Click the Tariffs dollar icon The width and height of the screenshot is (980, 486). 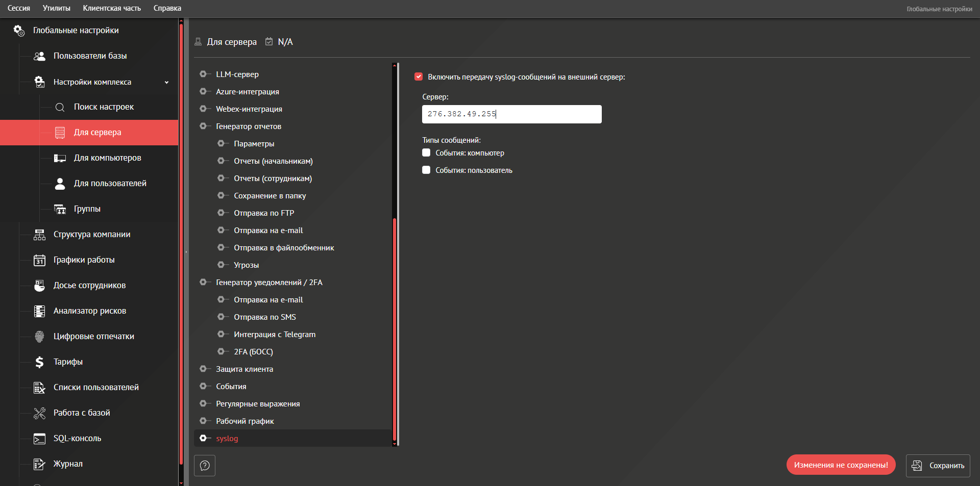(39, 362)
